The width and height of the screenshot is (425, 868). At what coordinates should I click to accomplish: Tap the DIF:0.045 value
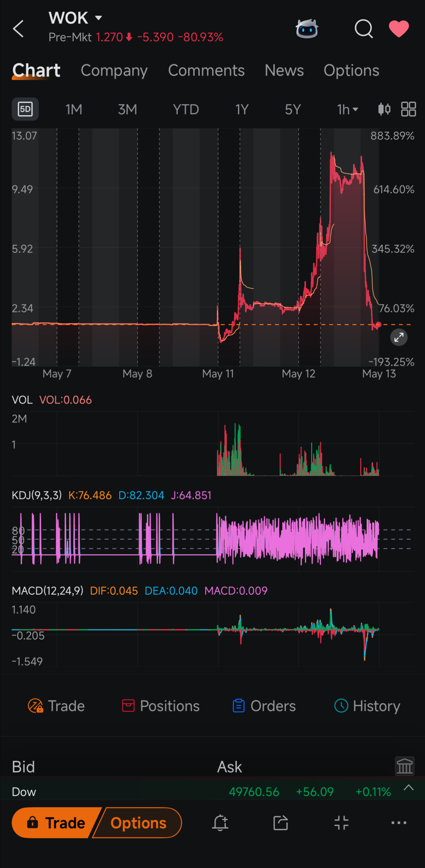114,590
